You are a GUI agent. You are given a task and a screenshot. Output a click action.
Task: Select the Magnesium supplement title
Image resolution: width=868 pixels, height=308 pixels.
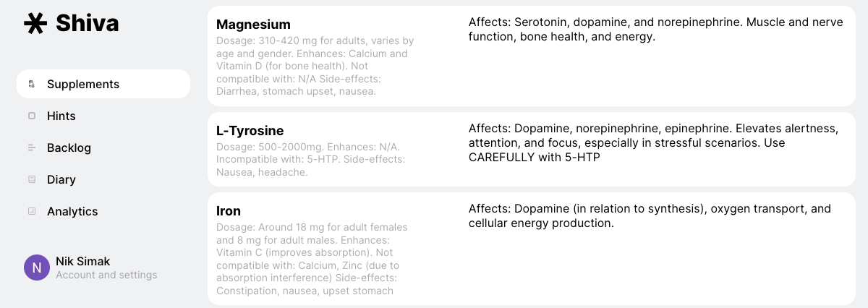[253, 25]
